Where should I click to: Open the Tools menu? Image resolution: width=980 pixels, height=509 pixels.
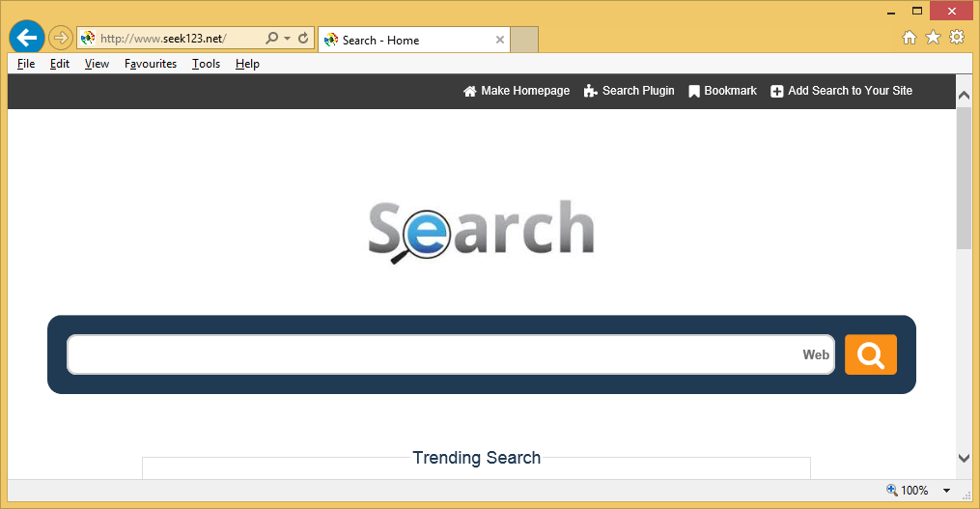click(x=207, y=64)
